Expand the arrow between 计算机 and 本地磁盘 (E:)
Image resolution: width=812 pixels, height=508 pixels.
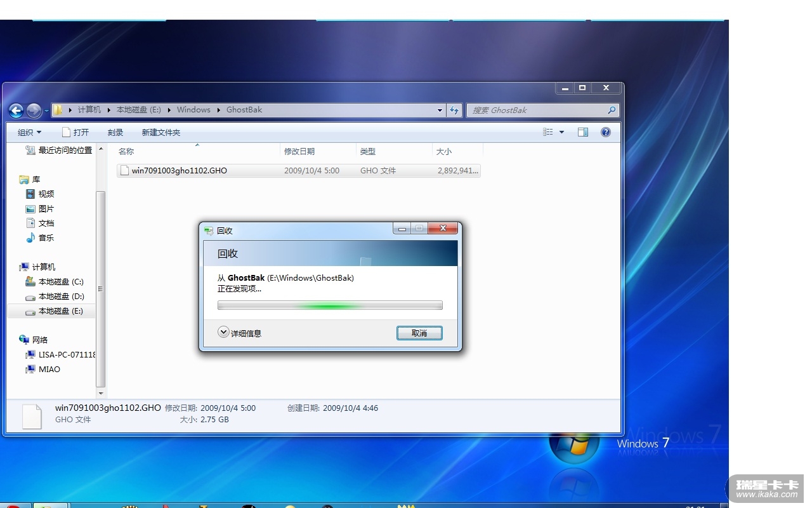108,110
